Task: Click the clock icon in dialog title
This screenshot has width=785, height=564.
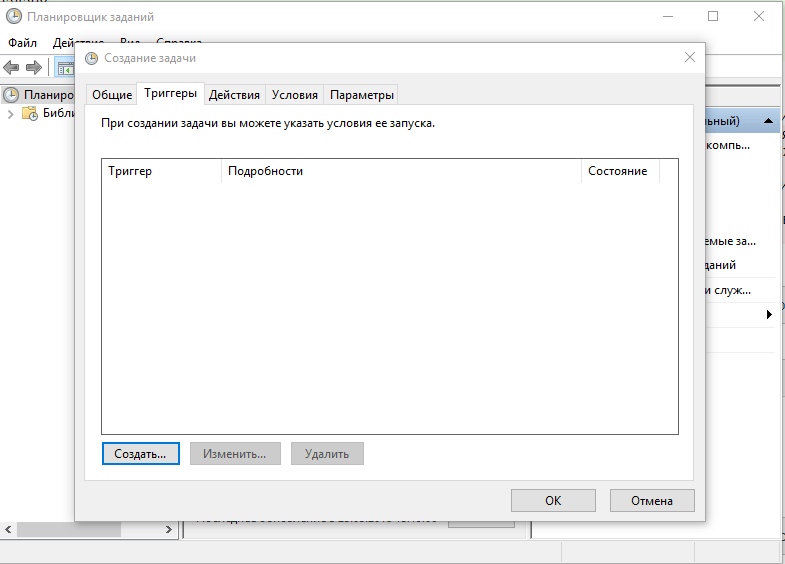Action: tap(91, 58)
